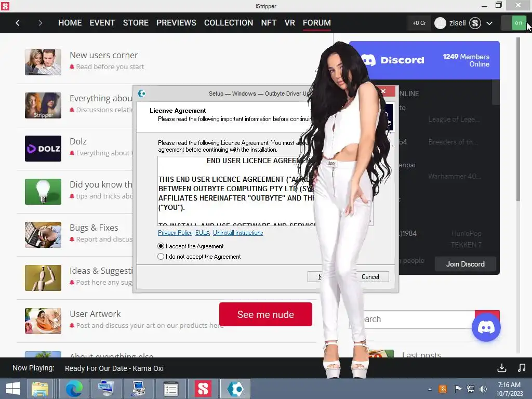Open the PREVIEWS section
Screen dimensions: 532x399
(x=176, y=23)
